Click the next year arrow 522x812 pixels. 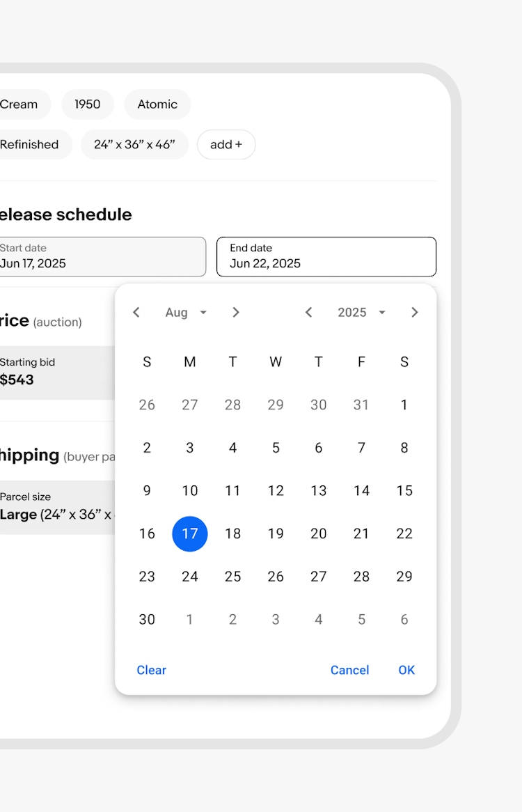click(414, 312)
